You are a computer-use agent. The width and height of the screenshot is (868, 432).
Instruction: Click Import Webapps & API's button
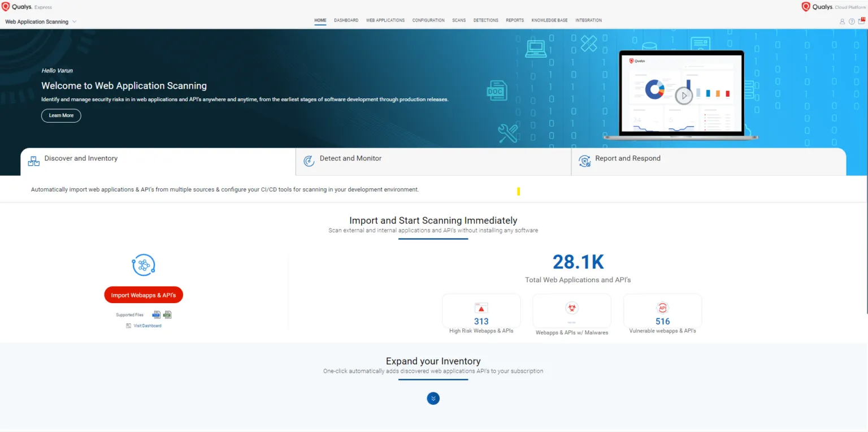(144, 295)
